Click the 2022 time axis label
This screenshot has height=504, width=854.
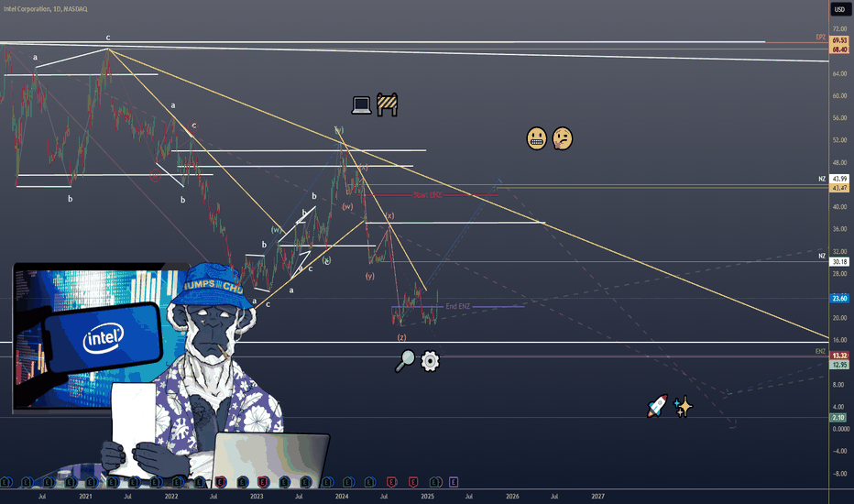point(171,497)
